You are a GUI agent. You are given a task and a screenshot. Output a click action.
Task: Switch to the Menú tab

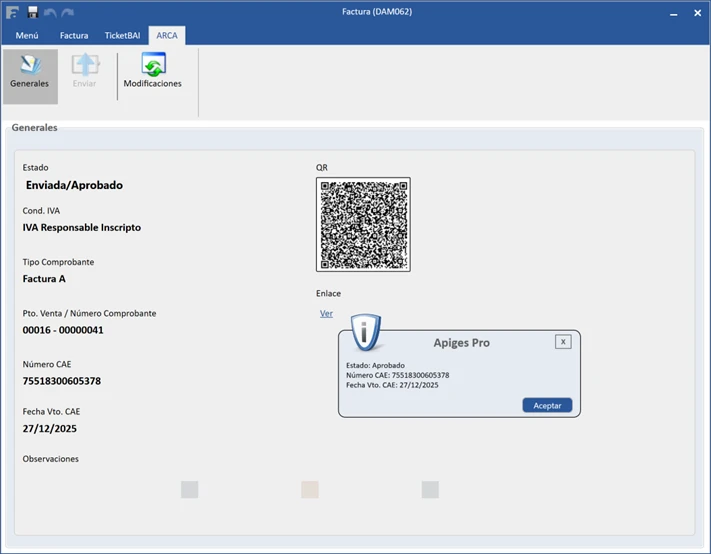click(27, 35)
